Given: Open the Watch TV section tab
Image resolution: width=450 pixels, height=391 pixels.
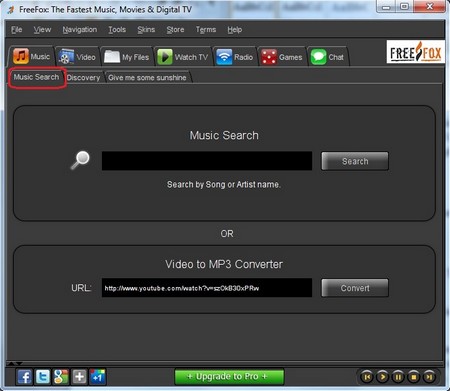Looking at the screenshot, I should click(183, 57).
